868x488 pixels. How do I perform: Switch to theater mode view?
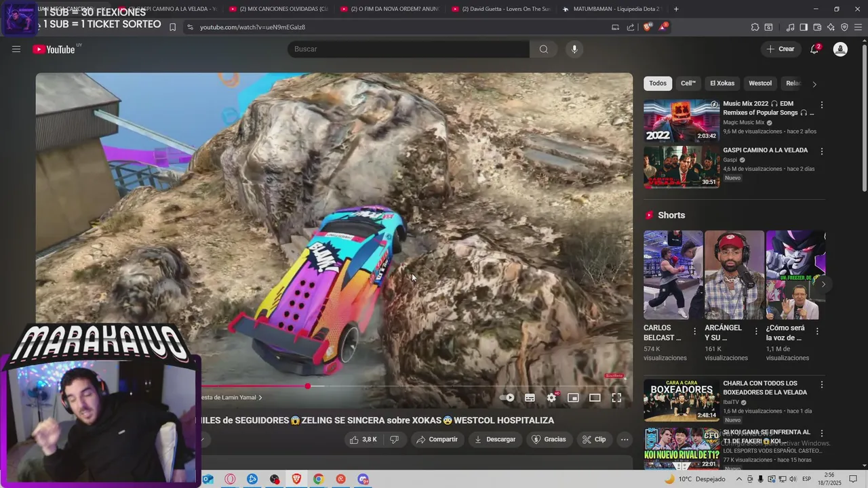click(595, 398)
